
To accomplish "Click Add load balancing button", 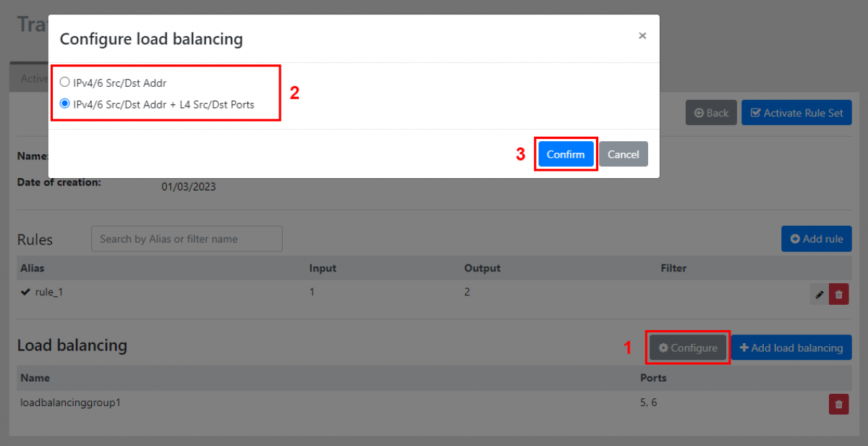I will point(791,348).
